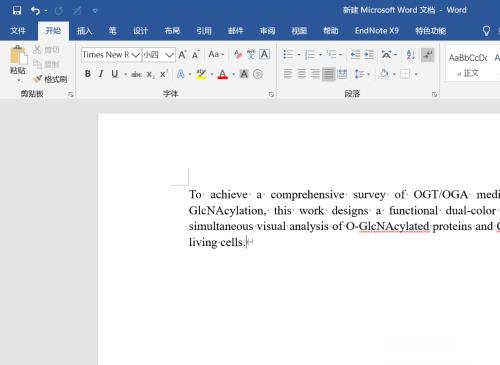Screen dimensions: 500x365
Task: Click the Copy button
Action: click(46, 64)
